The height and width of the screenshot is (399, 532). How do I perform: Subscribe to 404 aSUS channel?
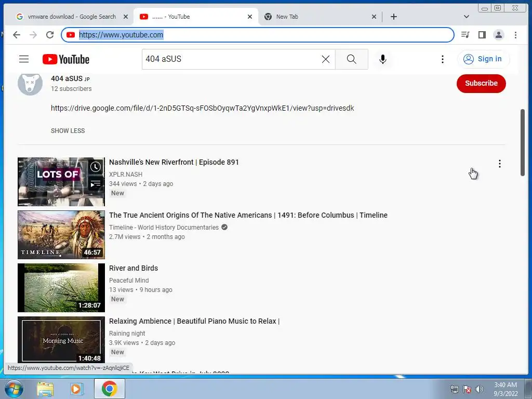pos(481,83)
